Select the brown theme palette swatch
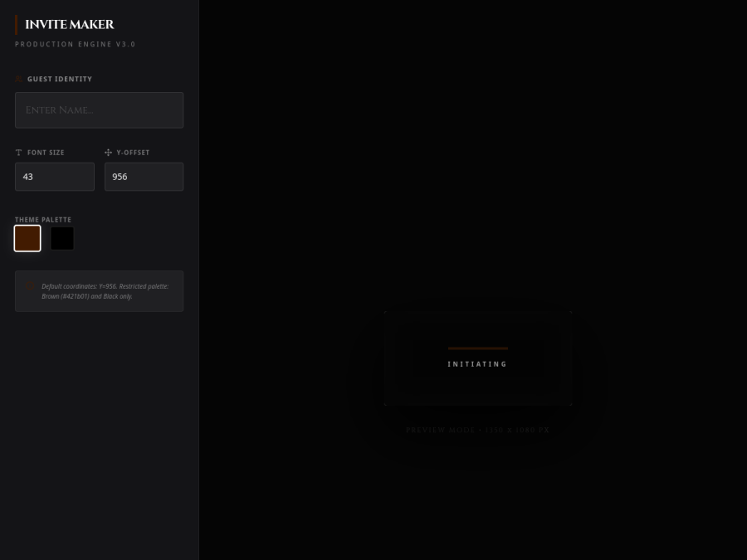This screenshot has height=560, width=747. tap(27, 238)
